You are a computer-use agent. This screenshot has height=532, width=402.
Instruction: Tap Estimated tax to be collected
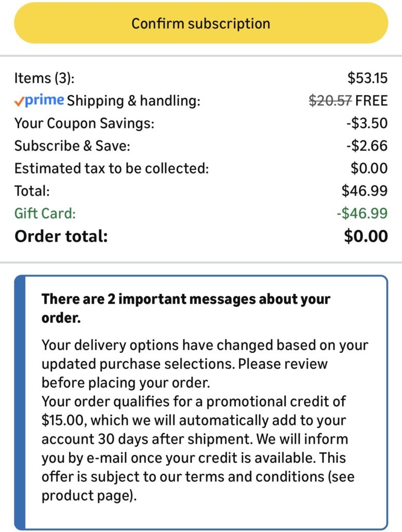112,168
